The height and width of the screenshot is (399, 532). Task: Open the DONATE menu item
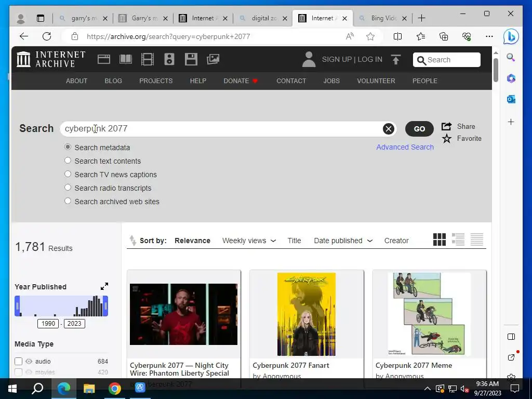(x=241, y=81)
